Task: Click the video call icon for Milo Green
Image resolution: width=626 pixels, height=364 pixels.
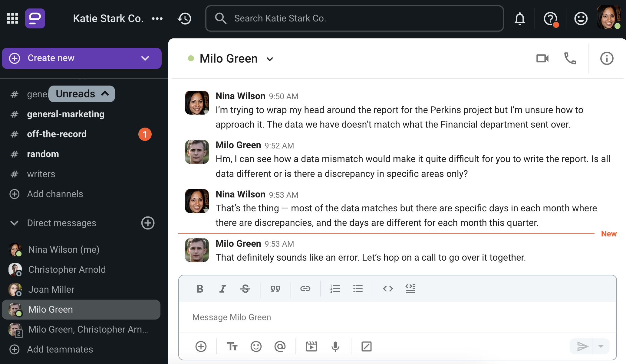Action: [542, 59]
